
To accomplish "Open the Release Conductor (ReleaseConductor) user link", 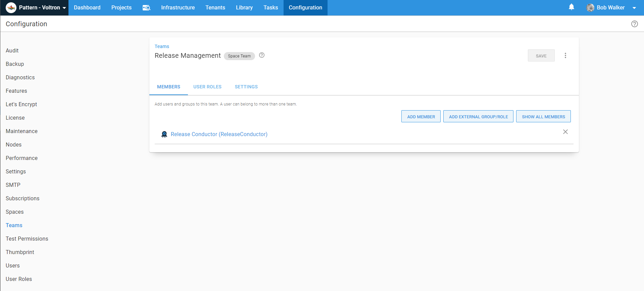I will click(x=219, y=134).
